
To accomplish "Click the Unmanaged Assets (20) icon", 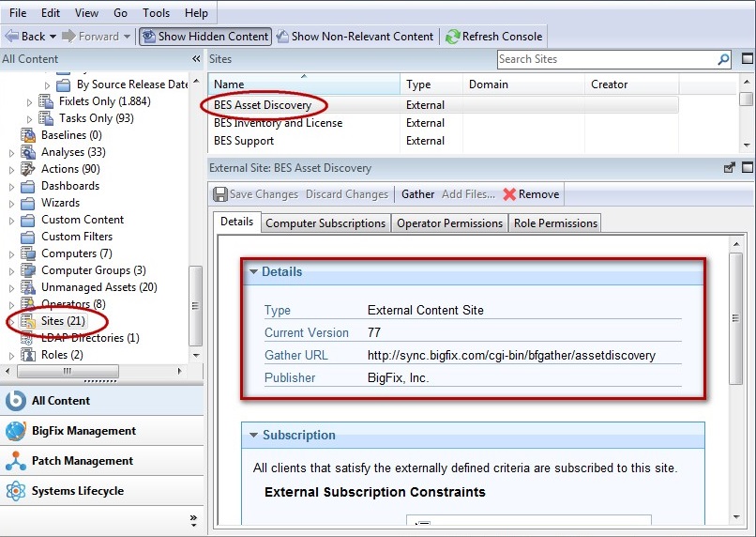I will [28, 287].
